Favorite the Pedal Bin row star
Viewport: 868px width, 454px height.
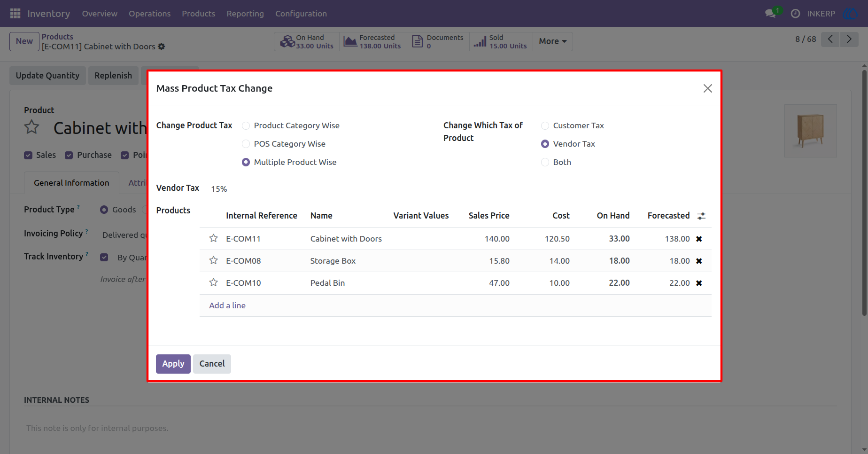(213, 282)
